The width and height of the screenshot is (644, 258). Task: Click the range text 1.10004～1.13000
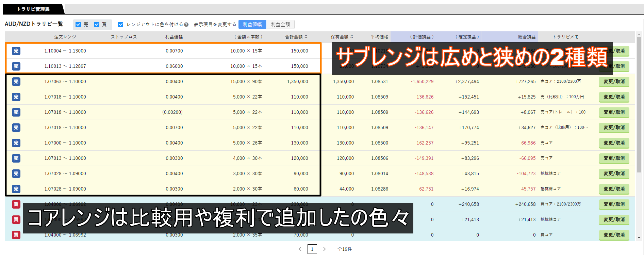[x=65, y=51]
